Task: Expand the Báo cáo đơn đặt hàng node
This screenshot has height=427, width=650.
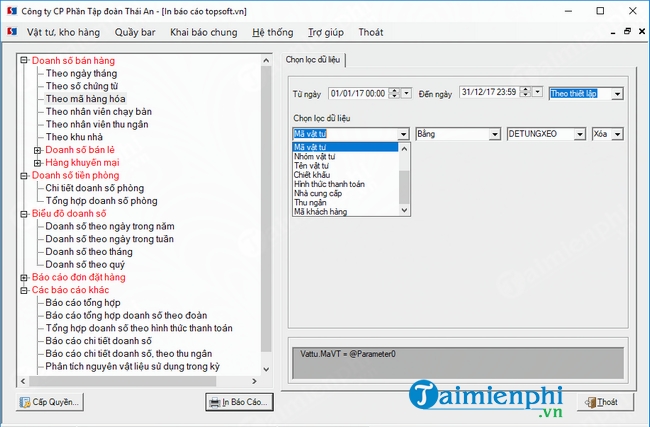Action: point(24,277)
